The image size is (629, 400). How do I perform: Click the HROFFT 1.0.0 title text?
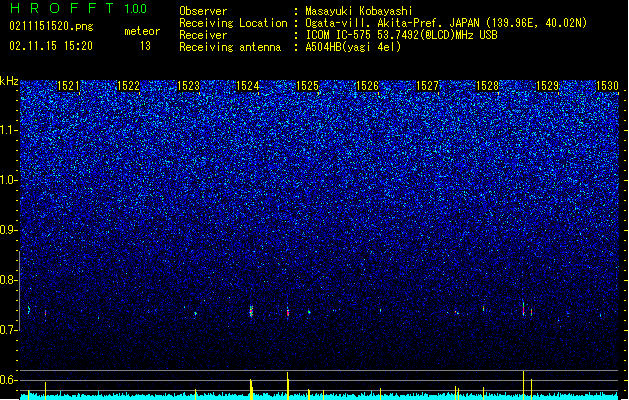79,8
